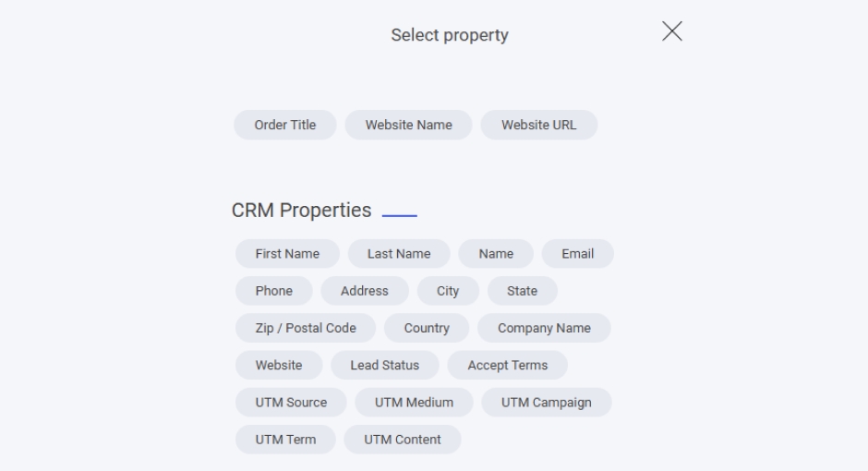Click the Name property chip
This screenshot has height=471, width=868.
click(x=496, y=254)
